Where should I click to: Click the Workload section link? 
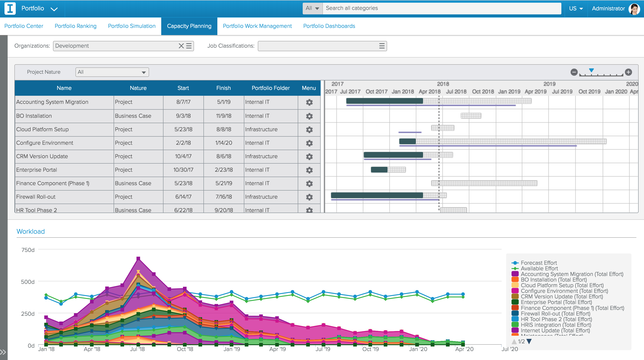tap(31, 231)
